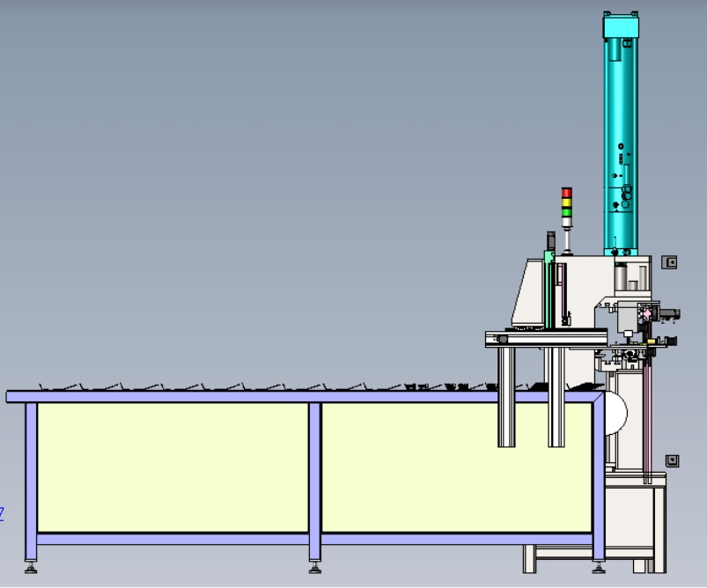Screen dimensions: 707x588
Task: Select the top cap of the cyan cylinder
Action: (x=621, y=26)
